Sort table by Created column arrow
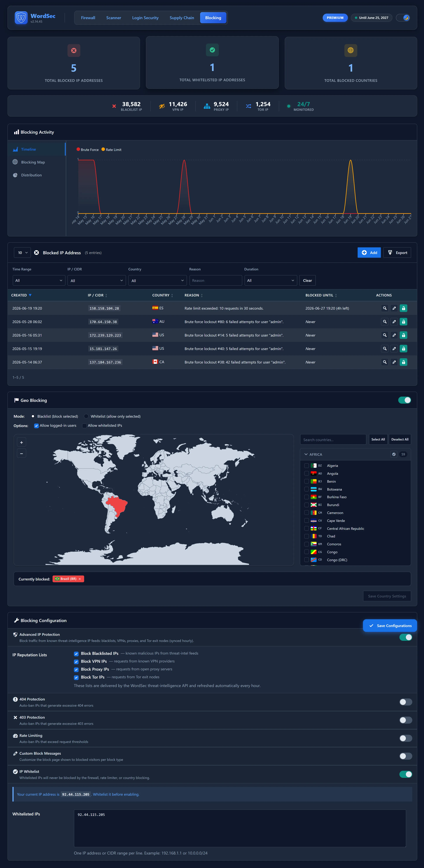 click(x=30, y=295)
